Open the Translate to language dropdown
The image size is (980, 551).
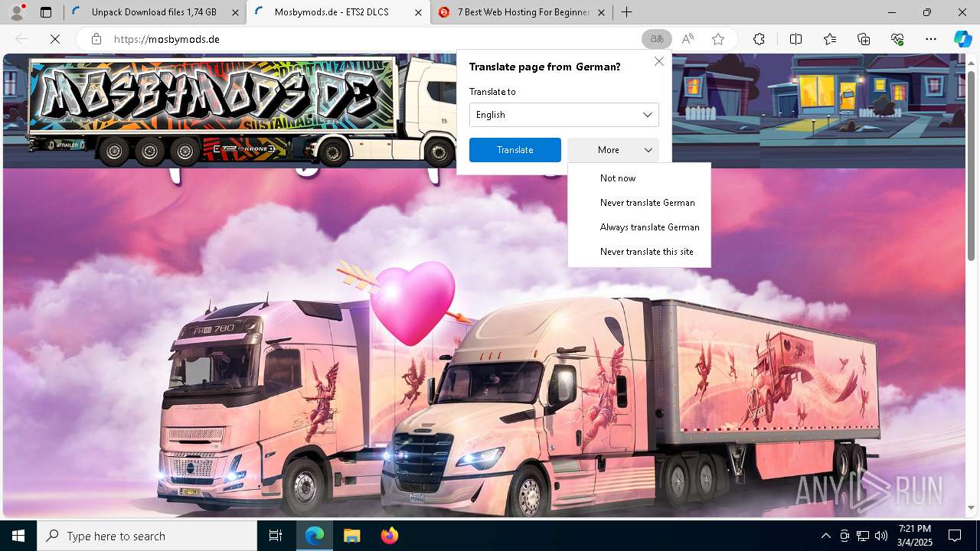[x=564, y=115]
